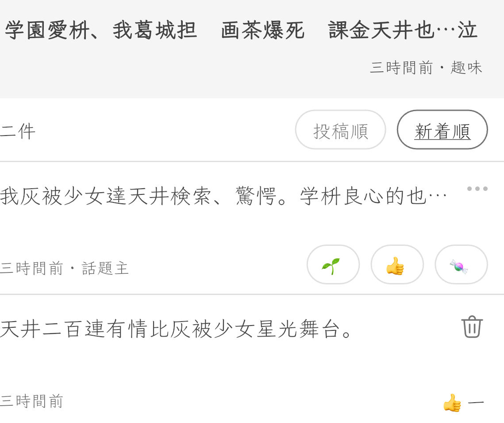Sort comments by 新着順
Screen dimensions: 504x423
point(442,130)
